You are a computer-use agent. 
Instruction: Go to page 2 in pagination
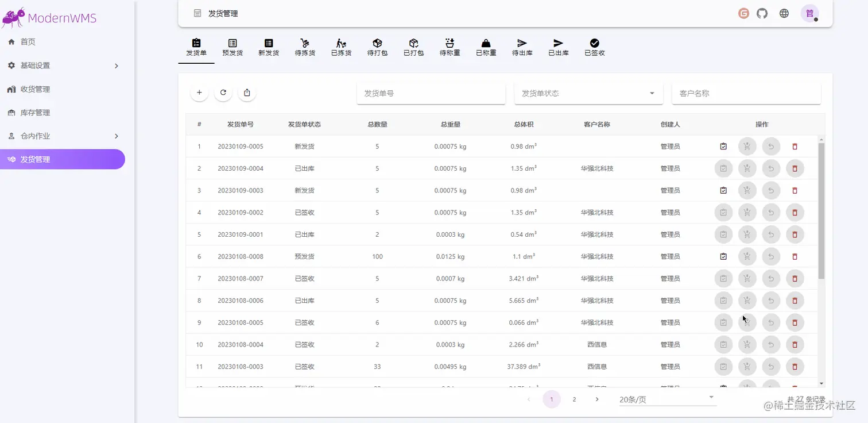574,399
